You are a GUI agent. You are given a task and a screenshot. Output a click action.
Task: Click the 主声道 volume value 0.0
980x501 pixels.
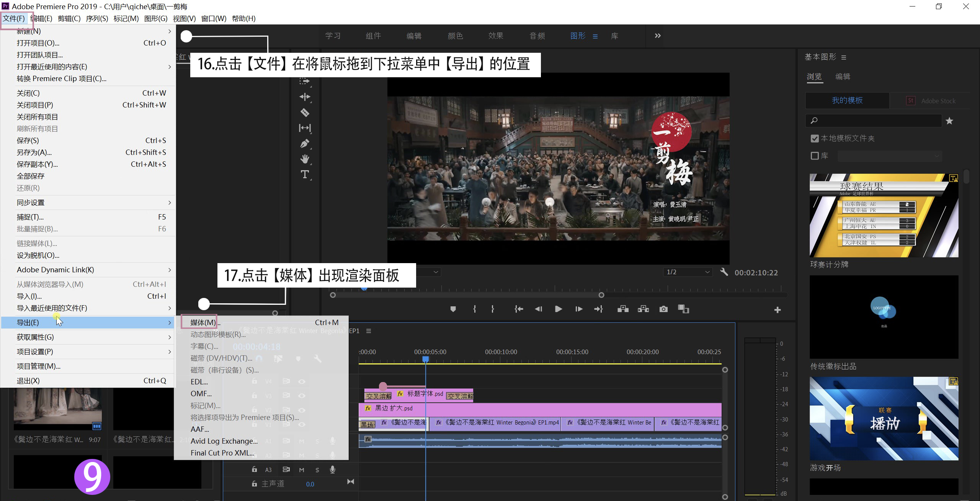[x=310, y=484]
